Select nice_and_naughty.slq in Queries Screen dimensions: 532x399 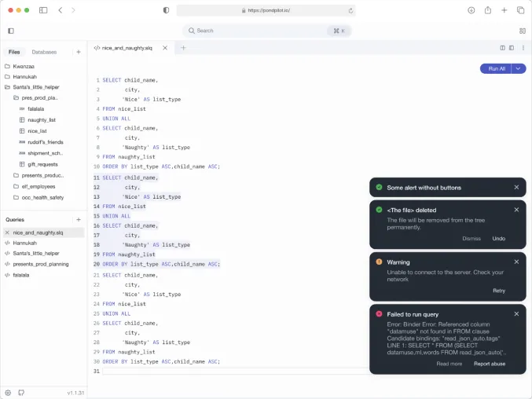43,233
